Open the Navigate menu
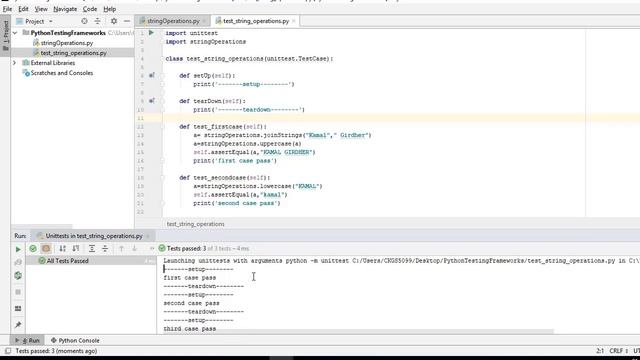Image resolution: width=640 pixels, height=360 pixels. tap(65, 9)
